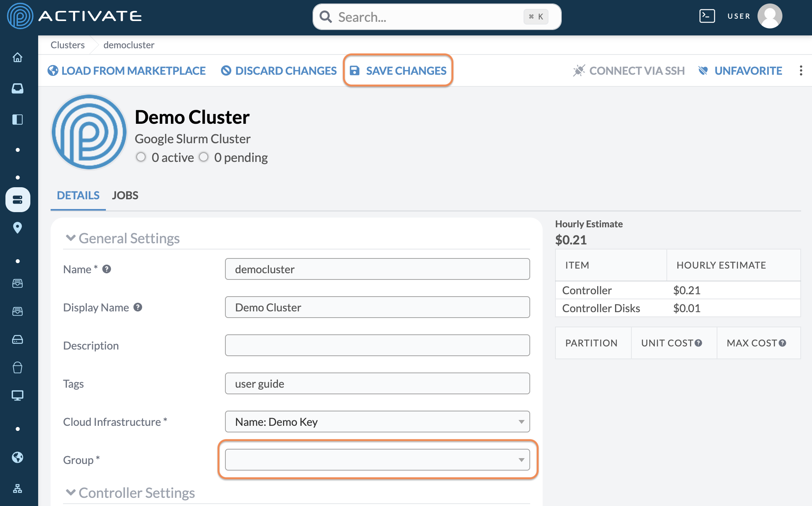This screenshot has width=812, height=506.
Task: Click the Description input field
Action: coord(378,345)
